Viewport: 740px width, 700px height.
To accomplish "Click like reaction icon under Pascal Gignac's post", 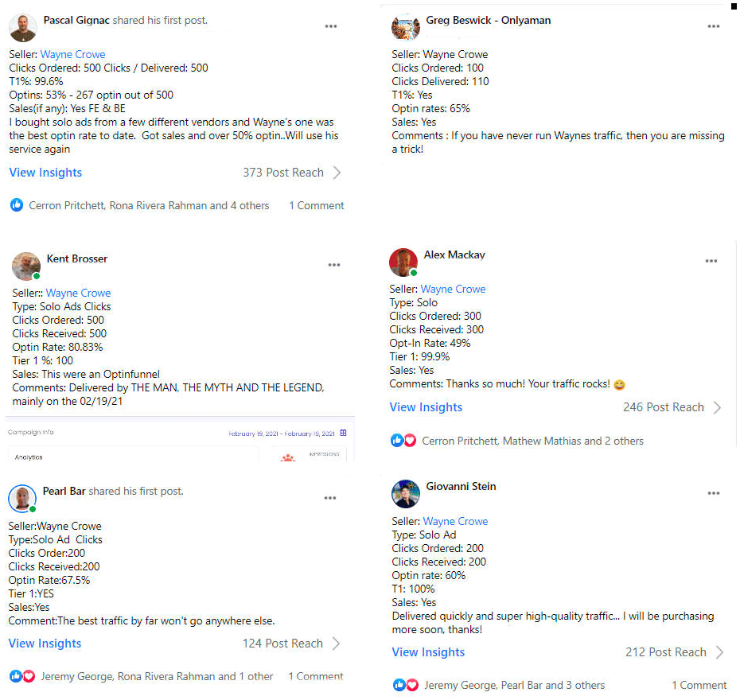I will pyautogui.click(x=17, y=205).
